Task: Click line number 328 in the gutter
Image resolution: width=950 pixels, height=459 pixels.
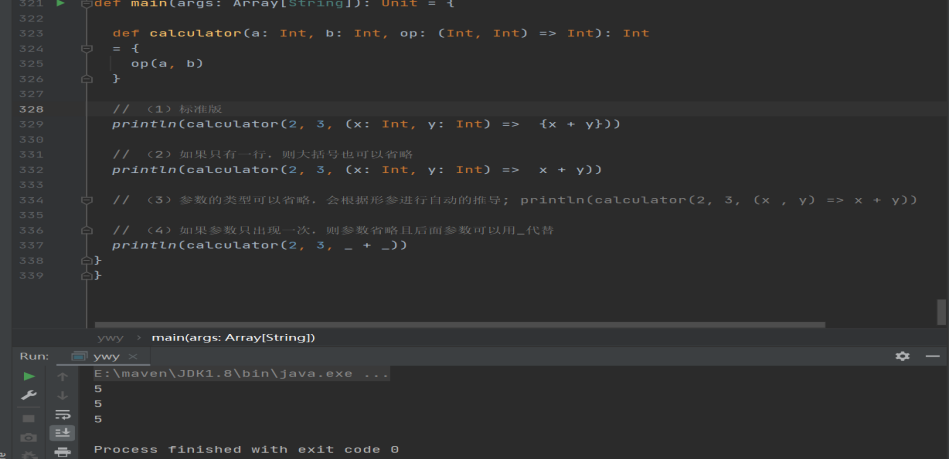Action: tap(32, 109)
